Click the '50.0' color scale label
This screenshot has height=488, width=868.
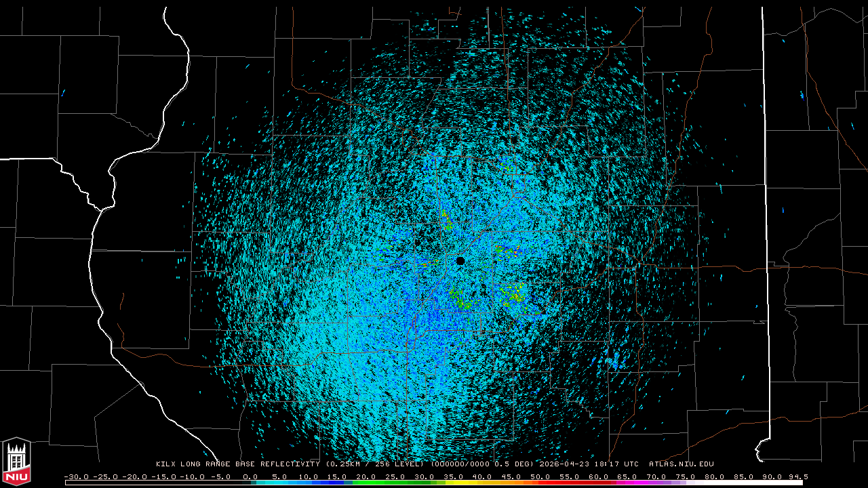(540, 476)
